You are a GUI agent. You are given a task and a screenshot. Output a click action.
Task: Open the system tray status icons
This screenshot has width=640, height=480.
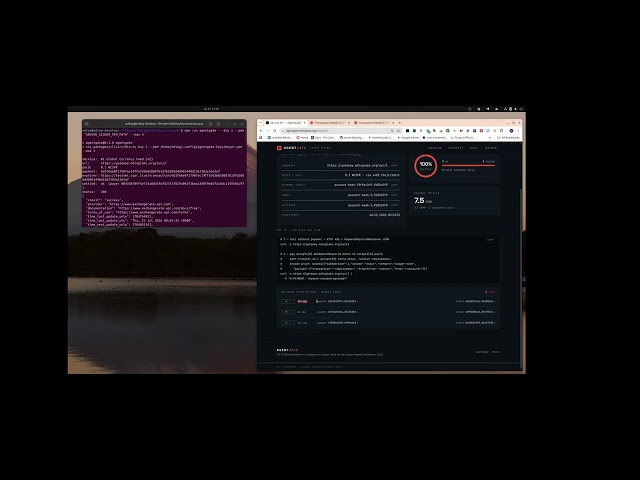pyautogui.click(x=512, y=109)
